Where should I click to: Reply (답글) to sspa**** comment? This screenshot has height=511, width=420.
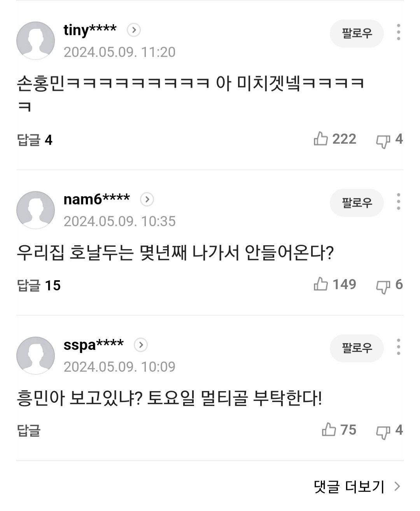[x=29, y=430]
